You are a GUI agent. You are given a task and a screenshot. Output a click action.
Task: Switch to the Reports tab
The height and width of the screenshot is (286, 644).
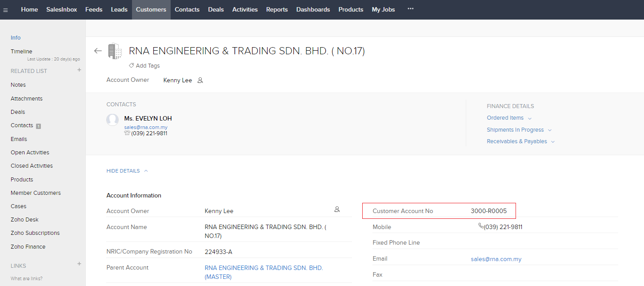[276, 9]
